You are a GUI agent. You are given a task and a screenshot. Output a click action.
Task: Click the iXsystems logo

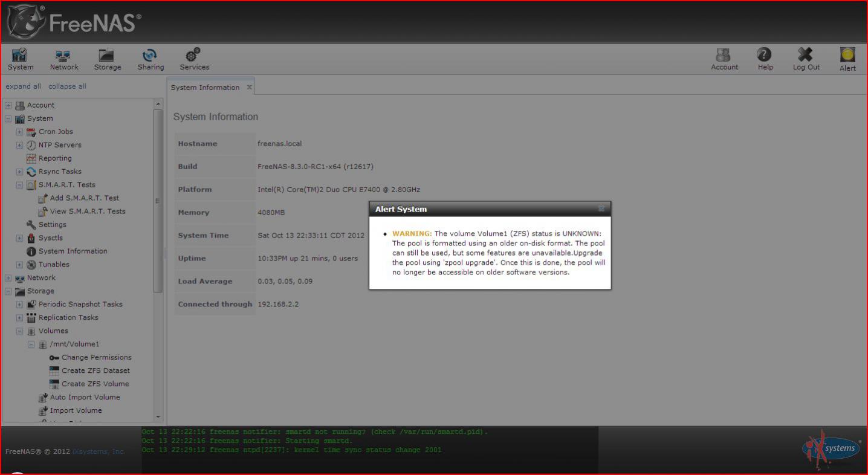(x=831, y=449)
